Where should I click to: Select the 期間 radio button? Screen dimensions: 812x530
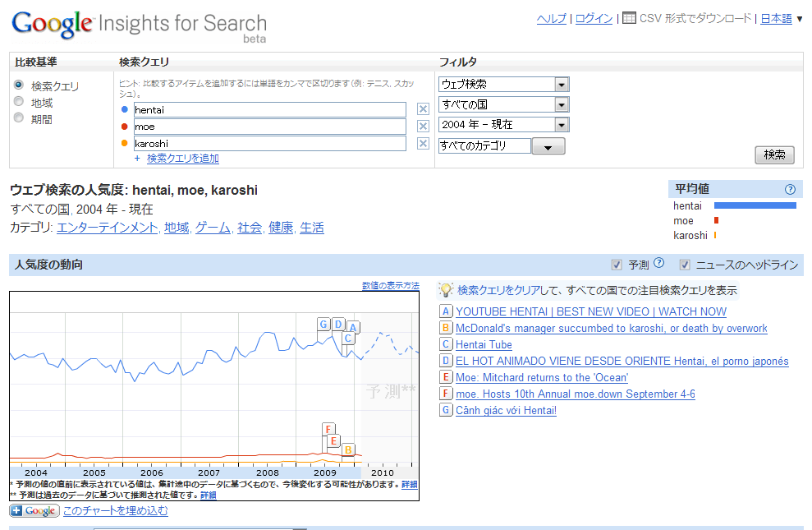19,118
